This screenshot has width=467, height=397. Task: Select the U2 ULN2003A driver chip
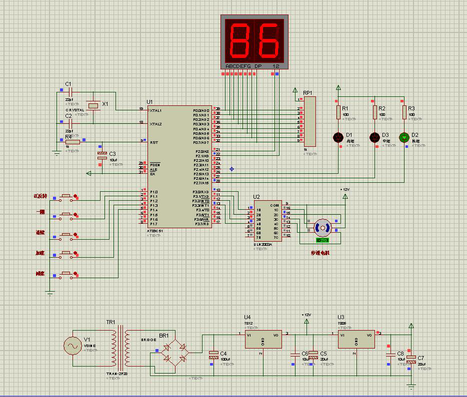(x=268, y=221)
